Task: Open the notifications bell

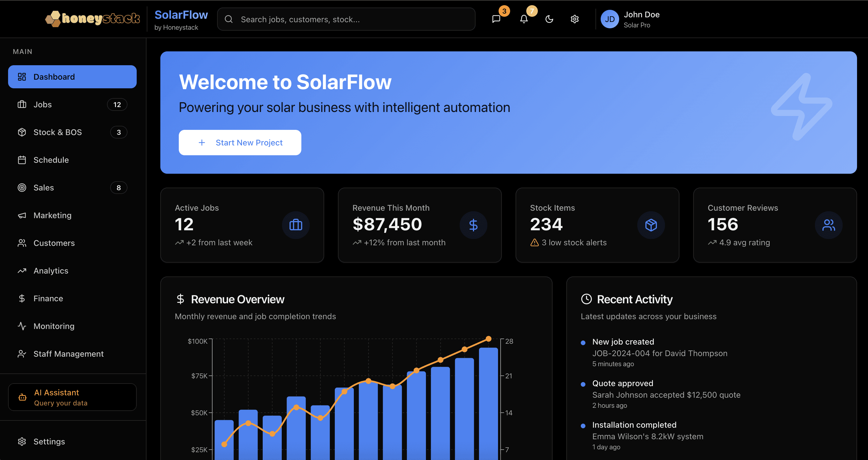Action: [x=524, y=19]
